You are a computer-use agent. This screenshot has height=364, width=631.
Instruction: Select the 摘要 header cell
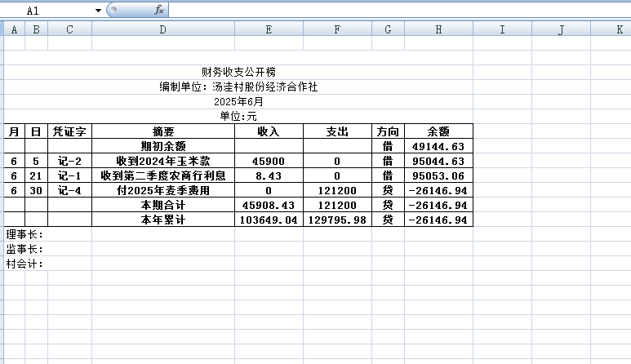163,131
